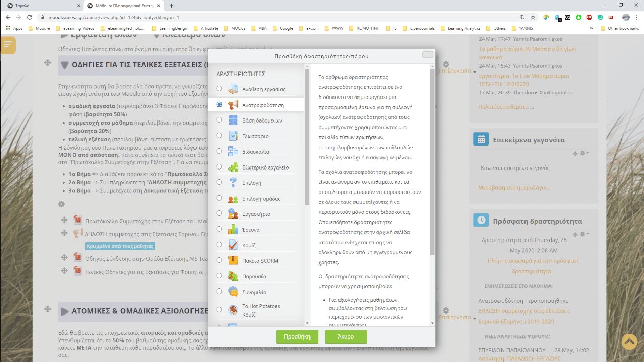Open the Επεξεργασία dropdown for exam section
Image resolution: width=644 pixels, height=362 pixels.
click(x=458, y=71)
